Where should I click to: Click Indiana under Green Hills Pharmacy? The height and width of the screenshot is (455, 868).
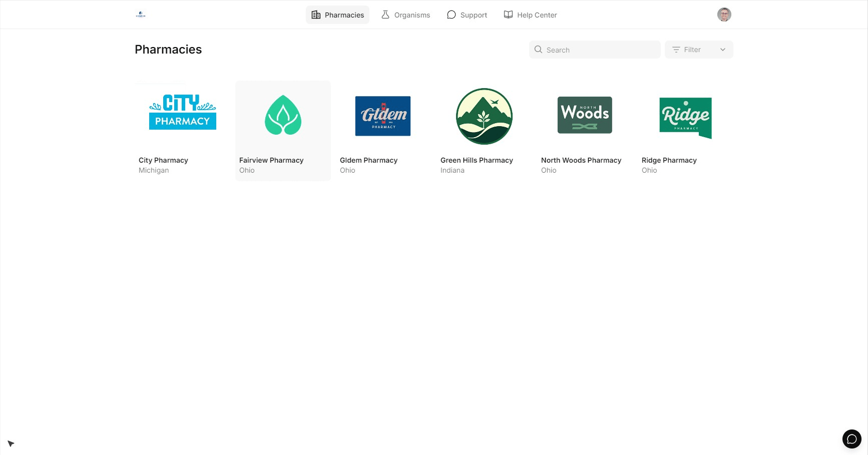[x=453, y=170]
